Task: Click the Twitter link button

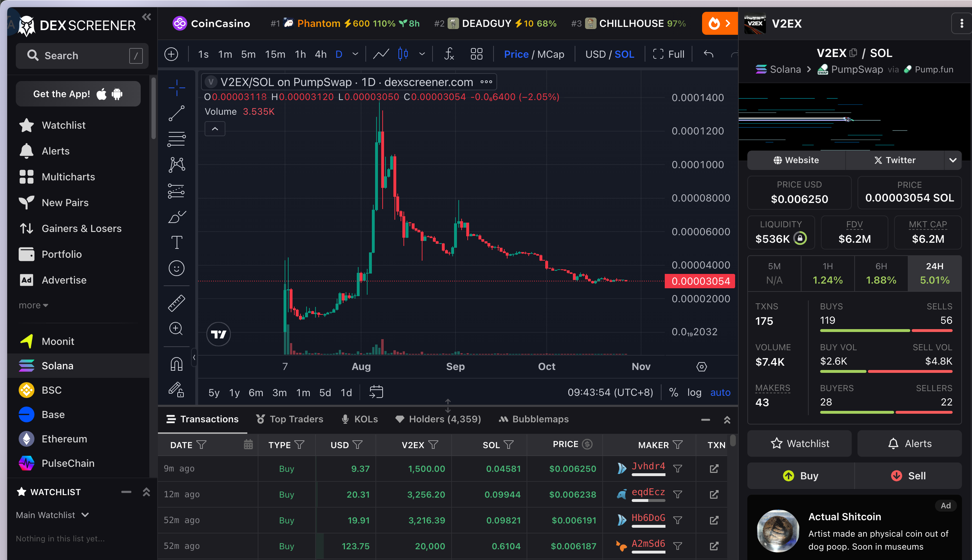Action: click(x=894, y=160)
